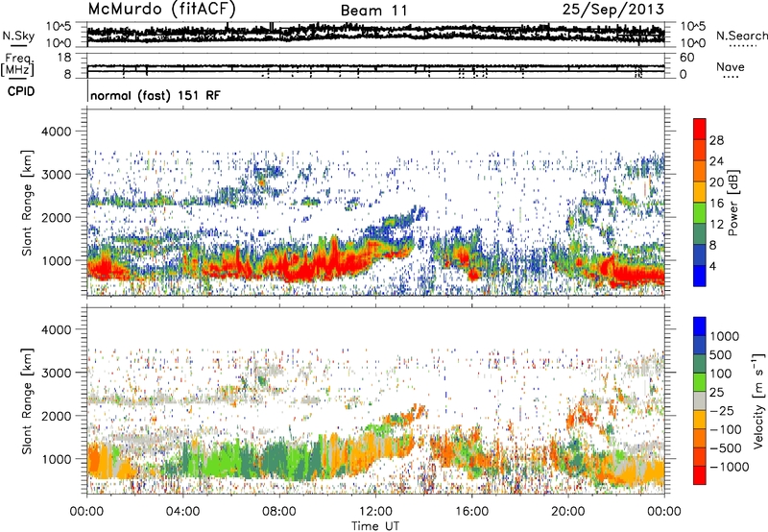Select the N.Search legend label
Image resolution: width=768 pixels, height=532 pixels.
coord(742,36)
